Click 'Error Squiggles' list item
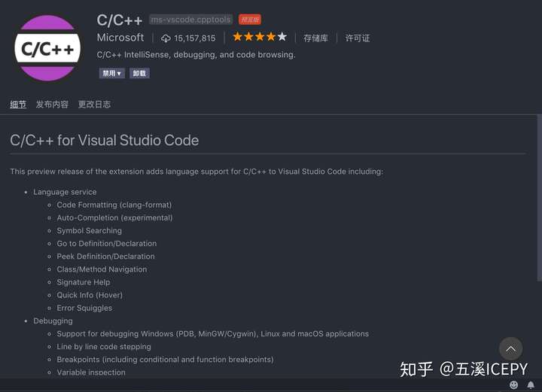 click(84, 308)
